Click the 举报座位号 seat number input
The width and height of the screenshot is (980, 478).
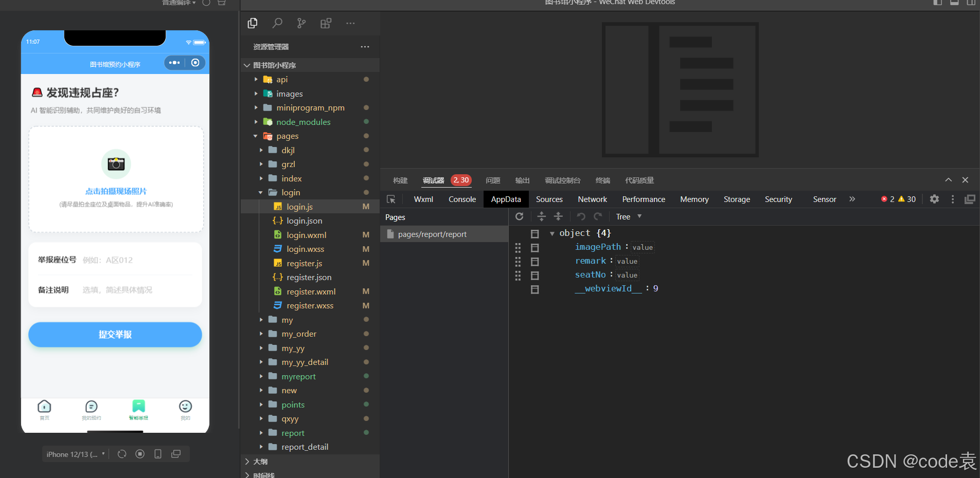(x=138, y=260)
